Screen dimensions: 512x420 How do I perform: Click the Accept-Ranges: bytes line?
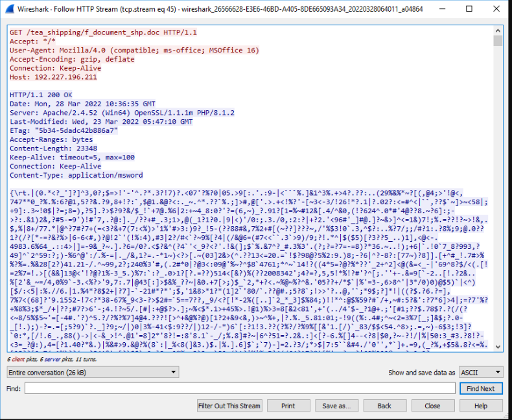51,139
